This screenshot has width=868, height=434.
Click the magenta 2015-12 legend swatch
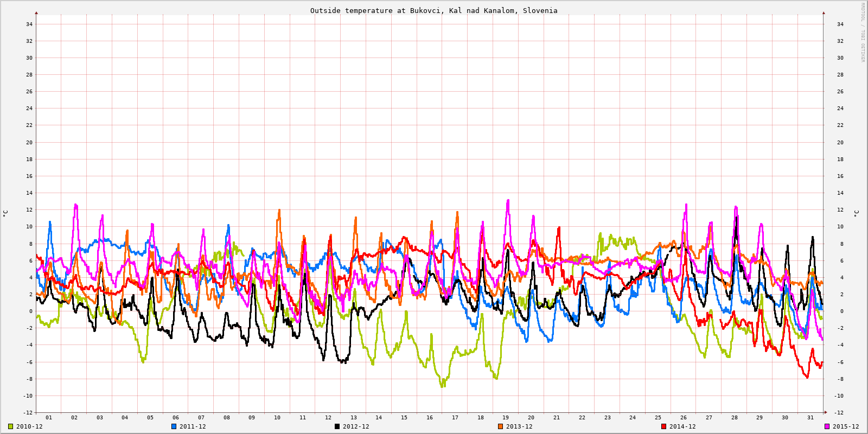click(x=827, y=426)
